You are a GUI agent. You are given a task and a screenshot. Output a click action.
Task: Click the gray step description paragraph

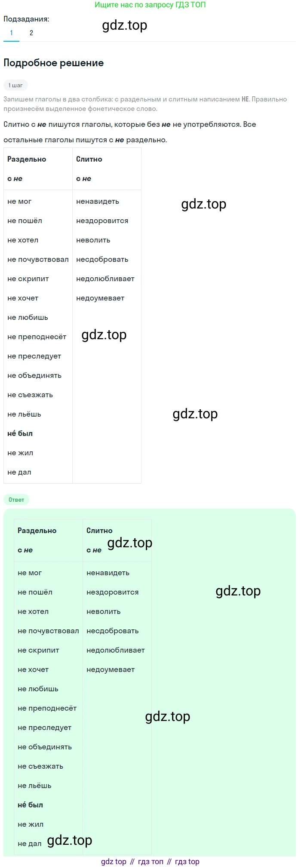pos(145,104)
